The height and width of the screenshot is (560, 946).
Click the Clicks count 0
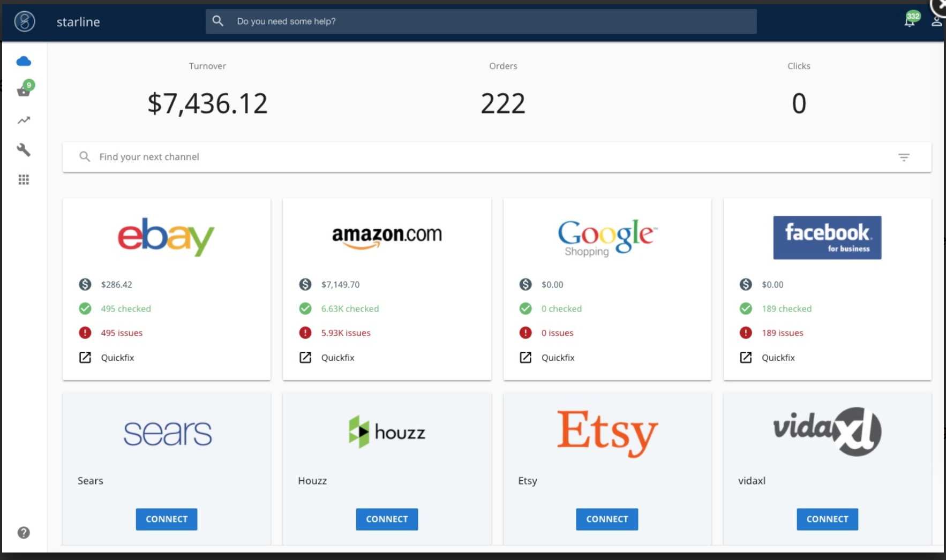[x=799, y=103]
